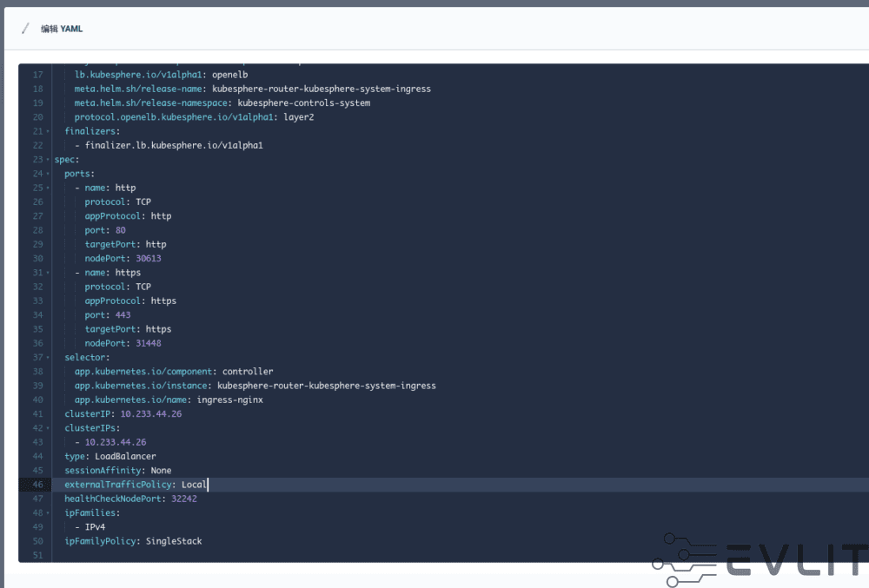
Task: Click the empty line 51 in editor
Action: (261, 555)
